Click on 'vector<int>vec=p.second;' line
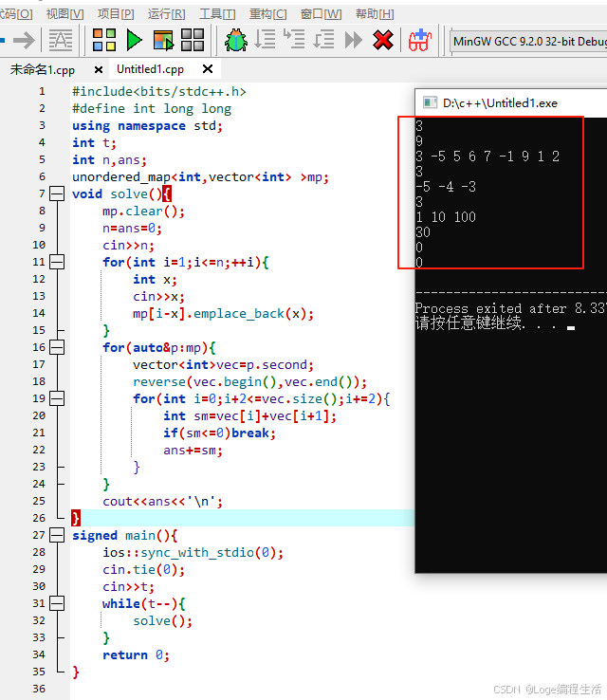The image size is (607, 700). (x=223, y=365)
